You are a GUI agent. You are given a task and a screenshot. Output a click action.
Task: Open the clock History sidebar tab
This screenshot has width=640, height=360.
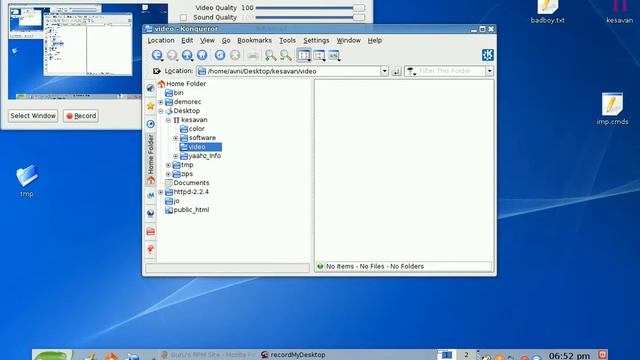(151, 124)
